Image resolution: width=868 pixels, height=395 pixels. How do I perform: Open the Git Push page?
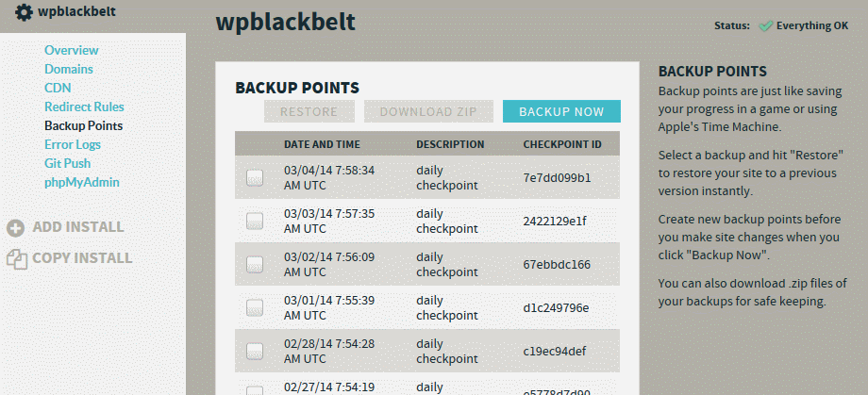pyautogui.click(x=68, y=163)
